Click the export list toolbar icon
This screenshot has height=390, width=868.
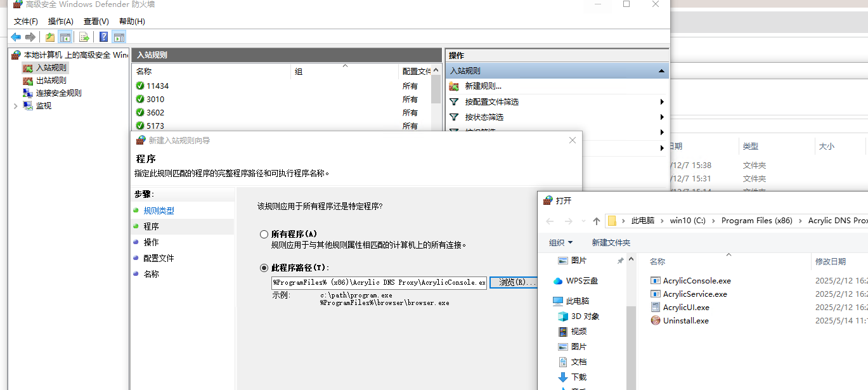point(84,37)
